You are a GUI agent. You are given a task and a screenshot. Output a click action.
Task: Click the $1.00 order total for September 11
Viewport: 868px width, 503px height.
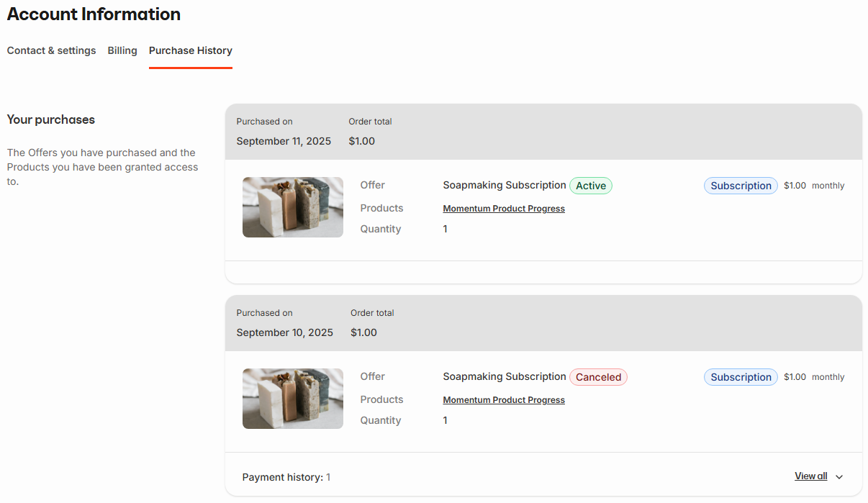click(x=361, y=140)
